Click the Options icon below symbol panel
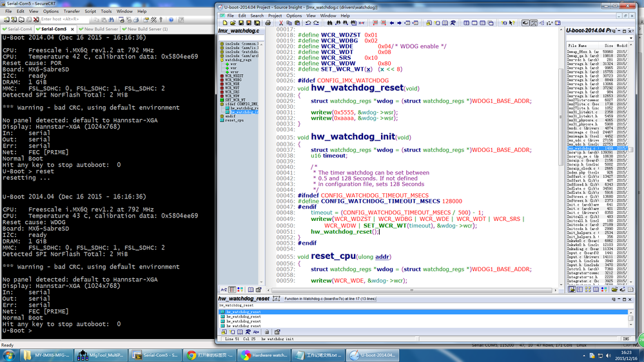Image resolution: width=644 pixels, height=362 pixels. tap(259, 290)
